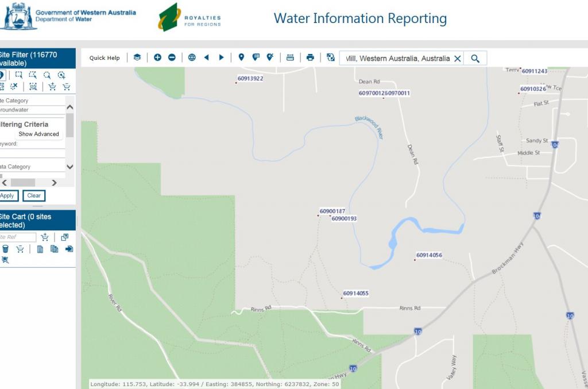The width and height of the screenshot is (588, 389).
Task: Apply the site filter
Action: pos(7,195)
